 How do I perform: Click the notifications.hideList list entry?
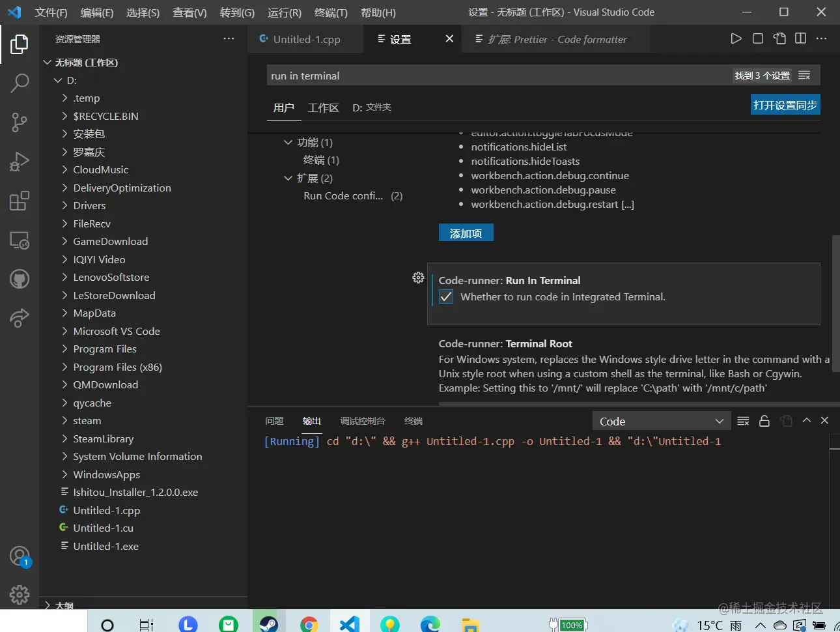(x=519, y=147)
